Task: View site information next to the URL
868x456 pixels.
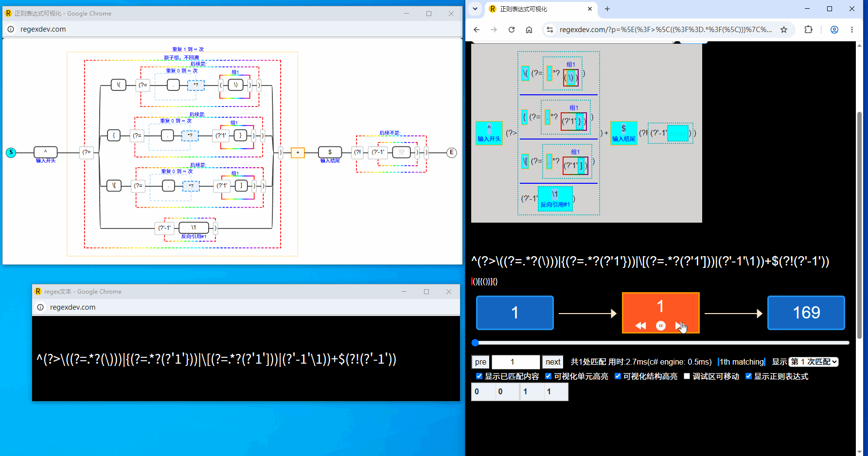Action: 550,30
